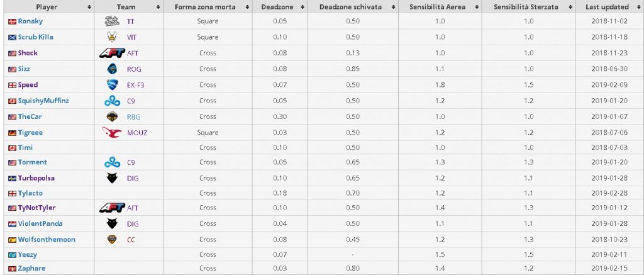Click the Danish flag next to Ronaky
The height and width of the screenshot is (275, 644).
click(13, 21)
